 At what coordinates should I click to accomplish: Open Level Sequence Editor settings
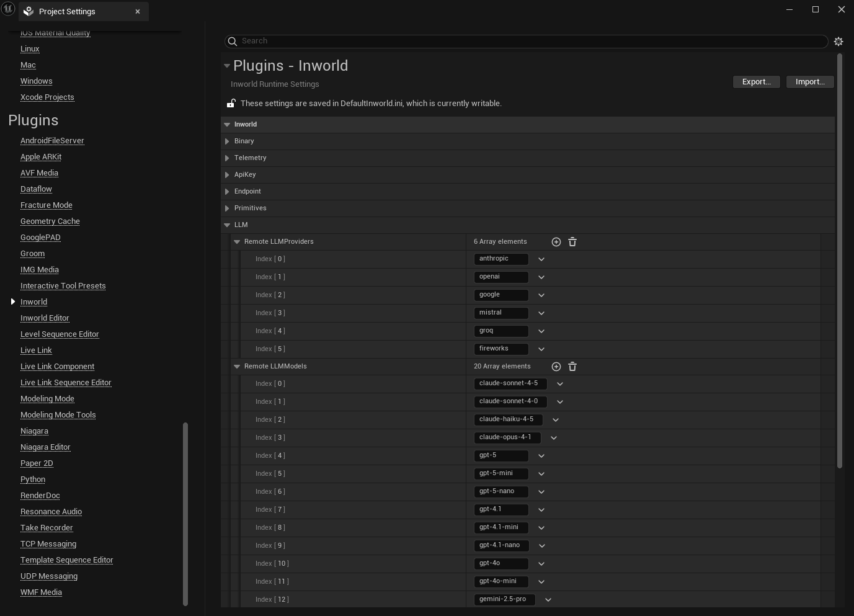click(60, 334)
